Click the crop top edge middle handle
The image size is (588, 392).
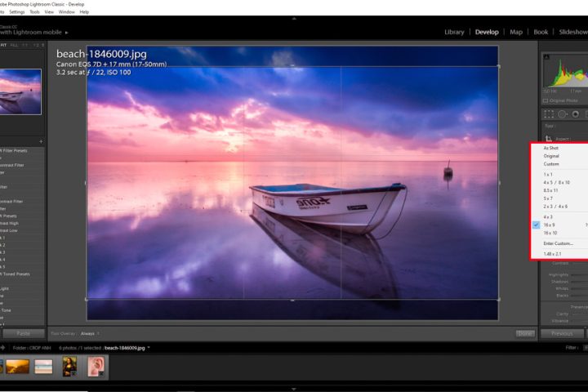tap(292, 66)
